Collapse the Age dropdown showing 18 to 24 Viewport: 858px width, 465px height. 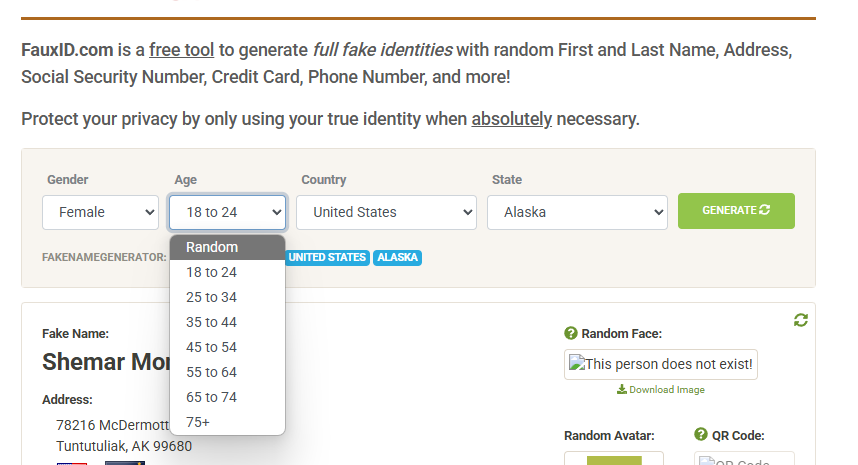[228, 212]
